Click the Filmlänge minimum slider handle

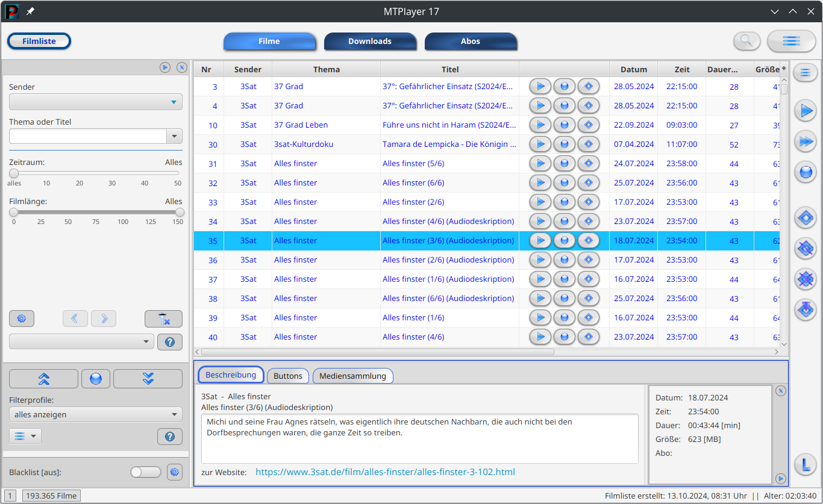[x=14, y=212]
